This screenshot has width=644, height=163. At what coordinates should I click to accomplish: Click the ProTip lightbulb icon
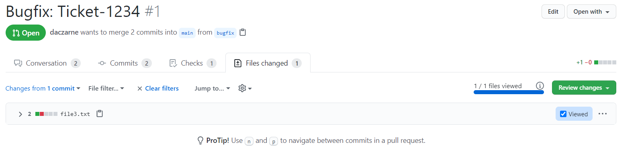200,140
